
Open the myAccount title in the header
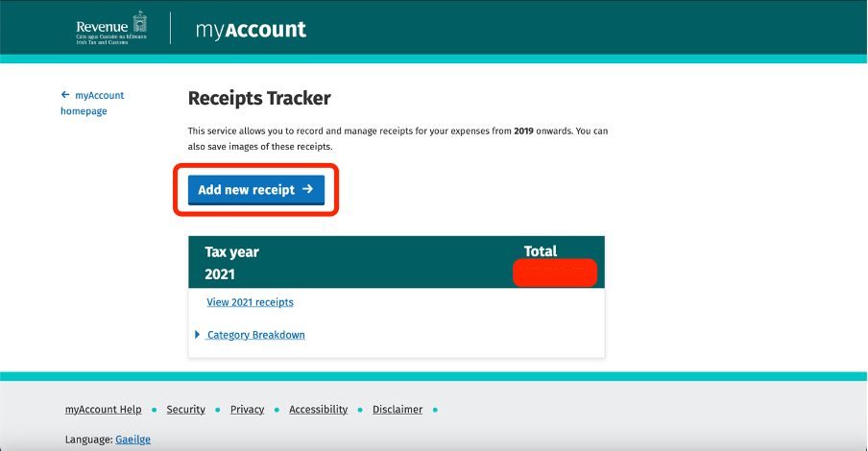251,30
